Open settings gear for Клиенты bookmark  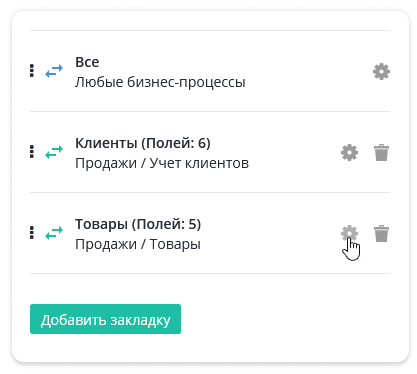pyautogui.click(x=349, y=153)
